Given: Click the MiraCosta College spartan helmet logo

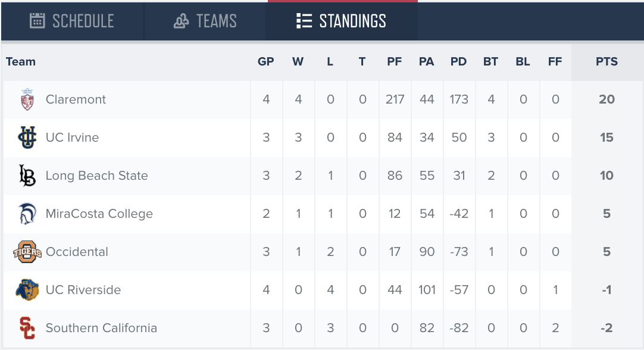Looking at the screenshot, I should 27,214.
